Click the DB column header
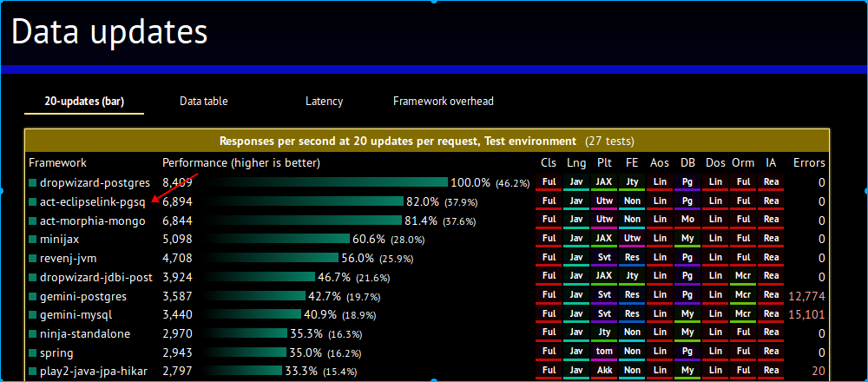 coord(687,162)
